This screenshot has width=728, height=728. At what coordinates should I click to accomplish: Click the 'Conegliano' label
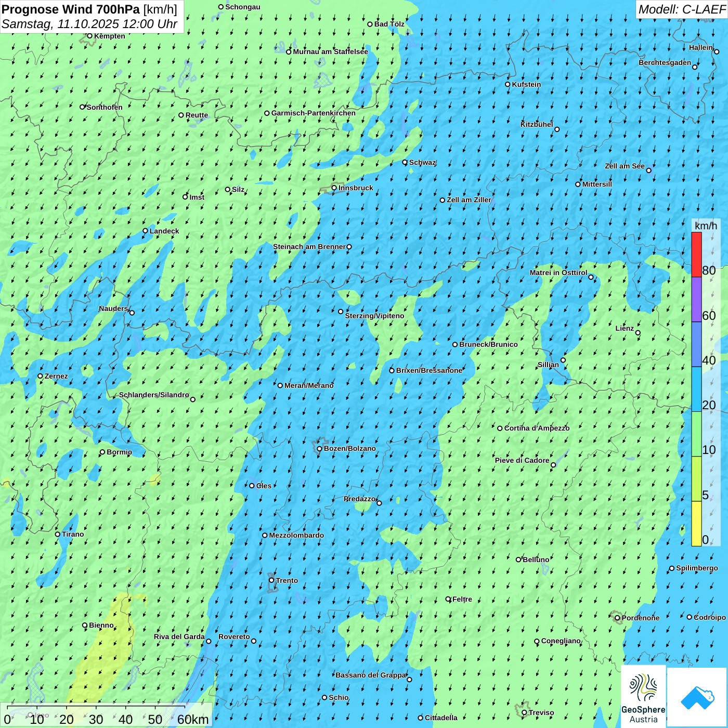click(x=561, y=641)
